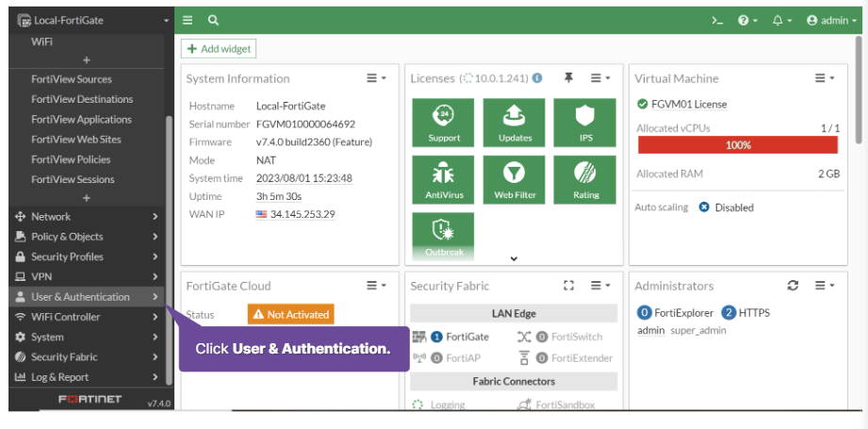Click the IPS license tile
Viewport: 868px width, 429px height.
[585, 123]
